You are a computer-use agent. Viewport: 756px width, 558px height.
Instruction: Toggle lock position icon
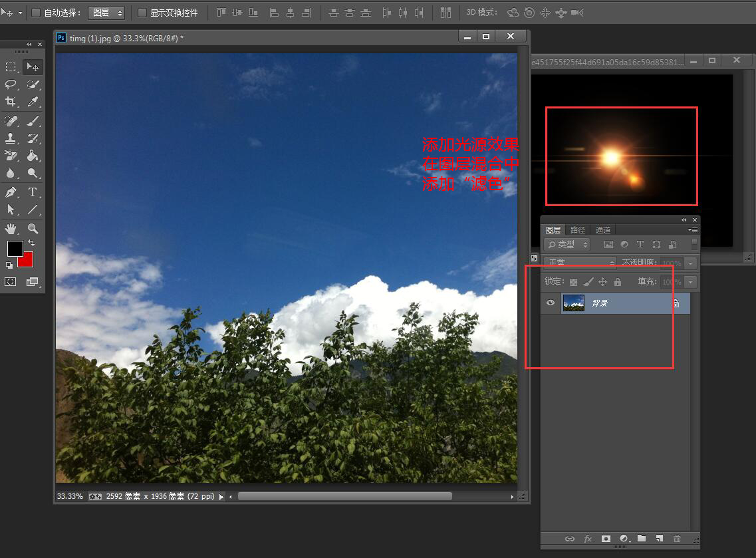tap(602, 281)
